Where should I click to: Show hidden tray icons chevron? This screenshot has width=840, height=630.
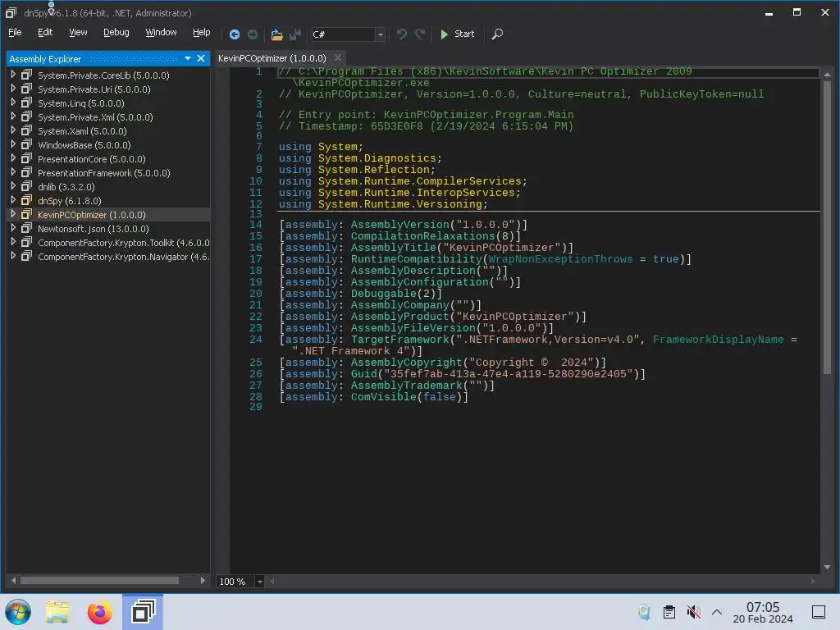click(x=717, y=612)
